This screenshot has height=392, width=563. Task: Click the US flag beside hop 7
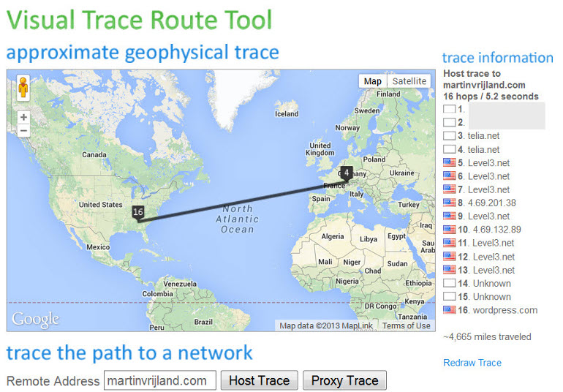point(449,189)
